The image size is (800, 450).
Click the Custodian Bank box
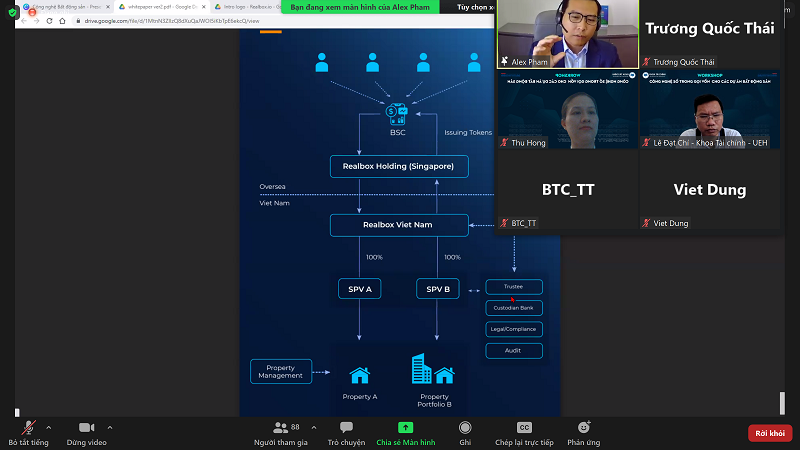coord(514,308)
